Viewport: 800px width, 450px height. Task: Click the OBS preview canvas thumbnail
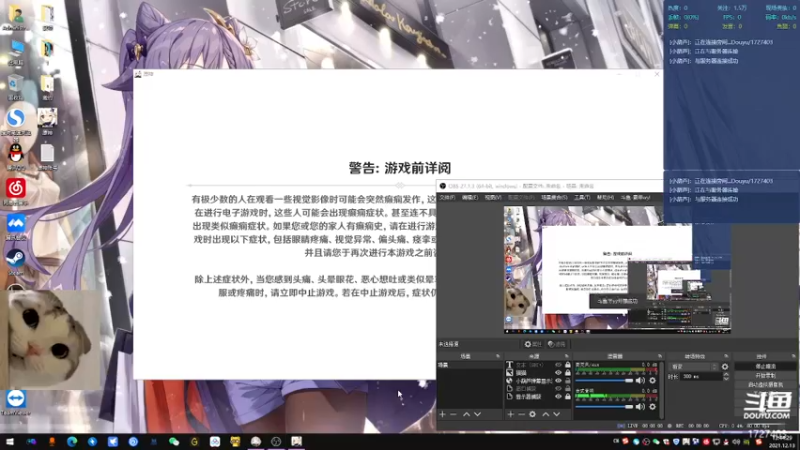617,270
